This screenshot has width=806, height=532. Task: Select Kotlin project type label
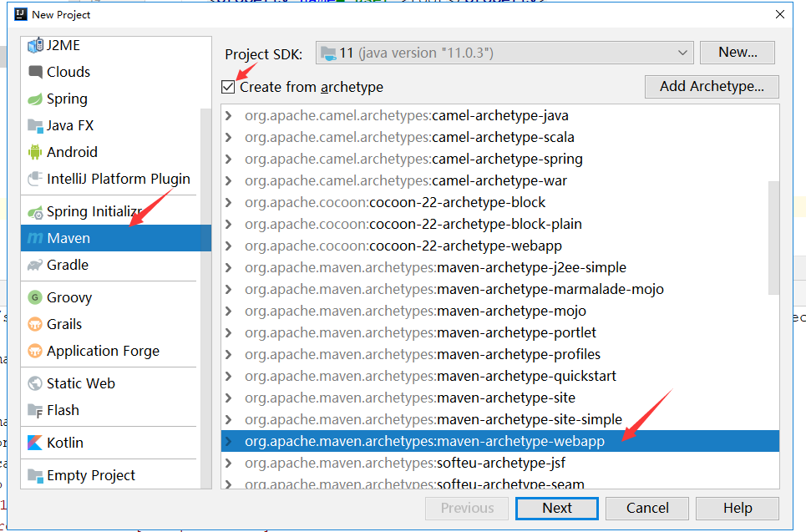coord(65,443)
